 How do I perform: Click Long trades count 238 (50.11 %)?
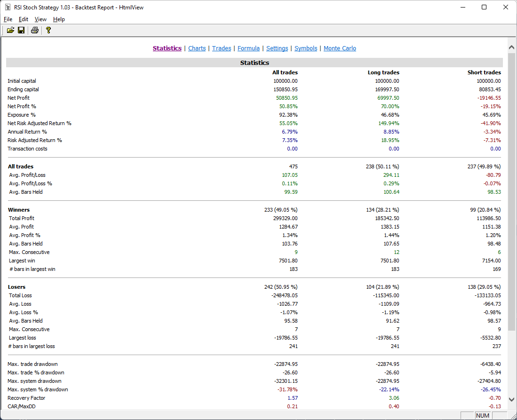pos(382,166)
